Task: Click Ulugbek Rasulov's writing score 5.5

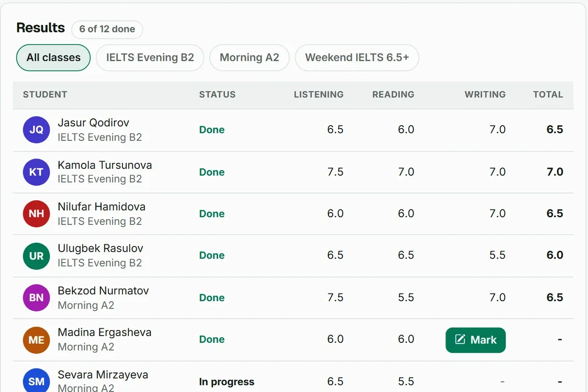Action: 497,256
